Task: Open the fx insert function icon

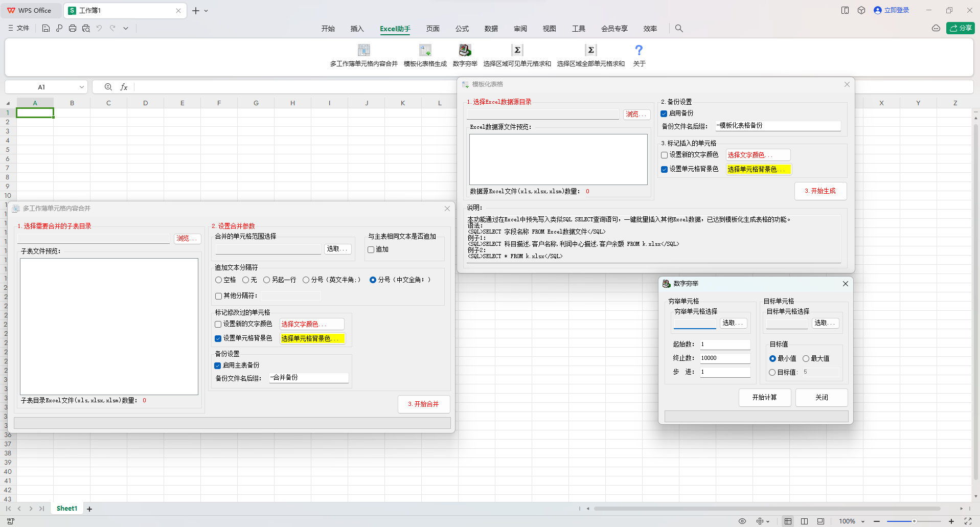Action: 124,87
